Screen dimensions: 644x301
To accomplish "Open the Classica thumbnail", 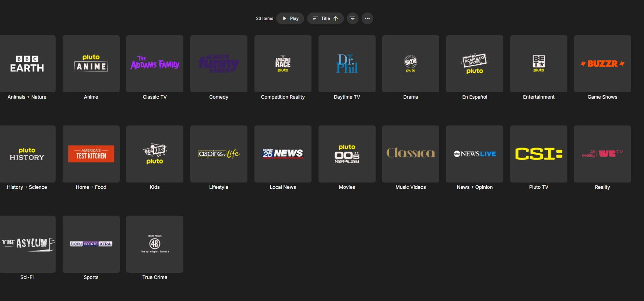I will [x=411, y=154].
